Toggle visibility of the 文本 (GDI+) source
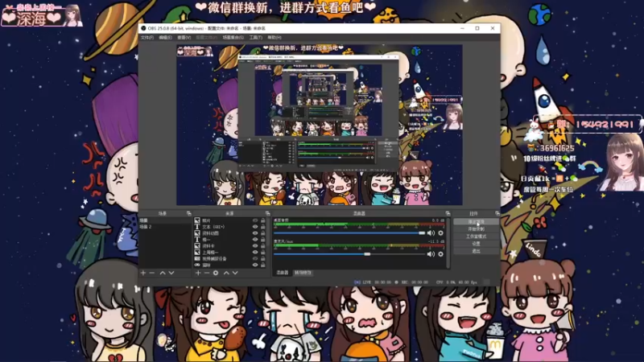 click(x=255, y=227)
